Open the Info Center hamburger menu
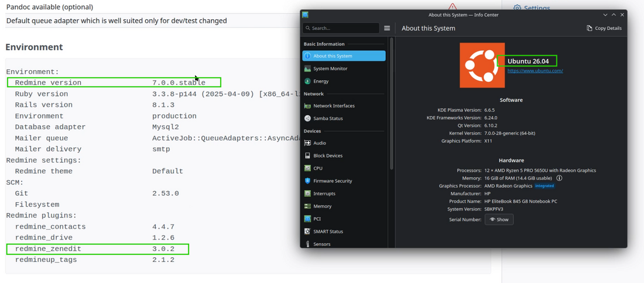 click(387, 28)
